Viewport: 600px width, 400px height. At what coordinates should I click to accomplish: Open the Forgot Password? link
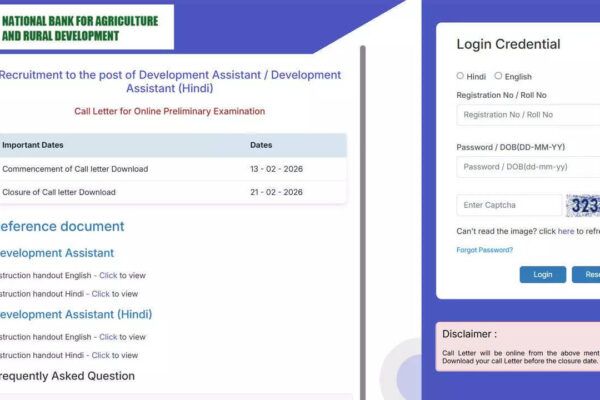(x=484, y=250)
